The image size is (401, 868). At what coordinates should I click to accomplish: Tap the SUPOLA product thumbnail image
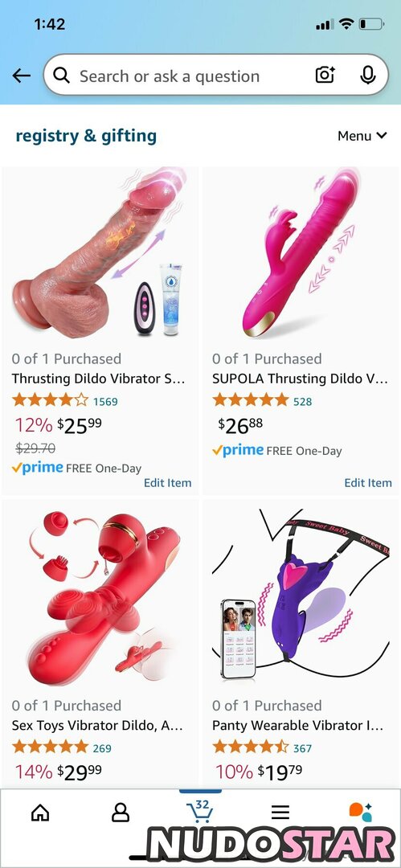point(301,252)
